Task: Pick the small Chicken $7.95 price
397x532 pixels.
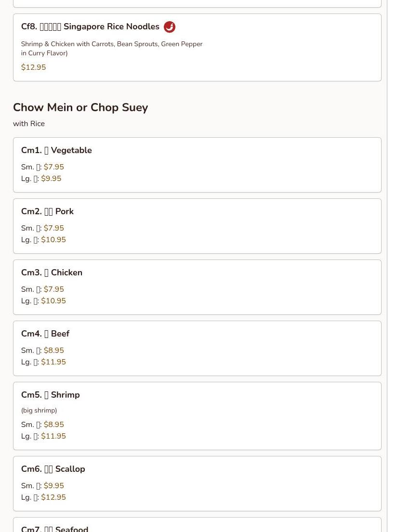Action: (x=53, y=289)
